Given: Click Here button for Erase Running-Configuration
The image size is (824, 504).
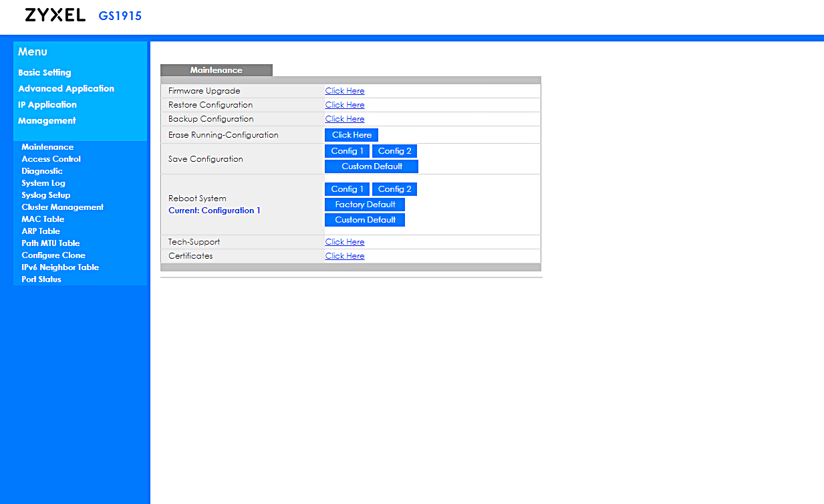Looking at the screenshot, I should [x=352, y=135].
